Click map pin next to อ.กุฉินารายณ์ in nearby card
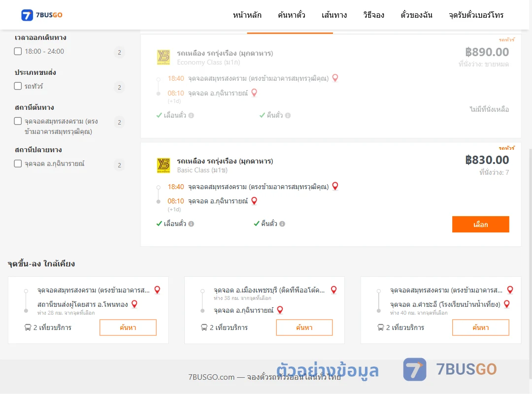The image size is (532, 394). [x=280, y=310]
